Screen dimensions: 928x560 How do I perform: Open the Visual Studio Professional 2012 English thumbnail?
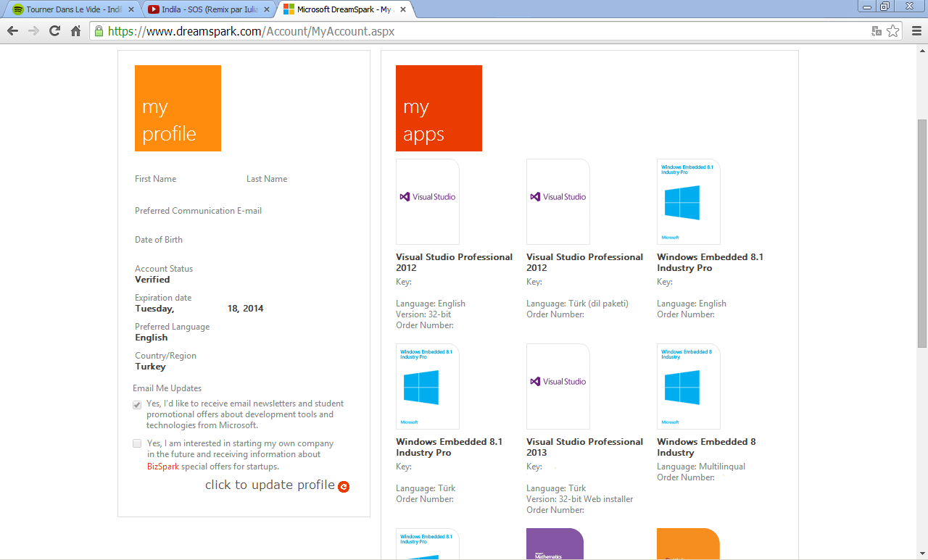click(x=428, y=201)
